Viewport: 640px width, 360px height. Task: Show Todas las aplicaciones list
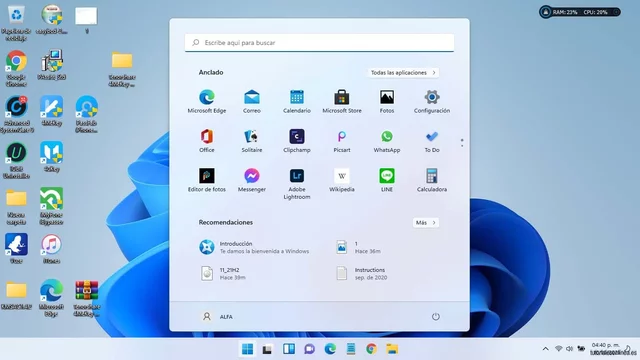click(403, 73)
